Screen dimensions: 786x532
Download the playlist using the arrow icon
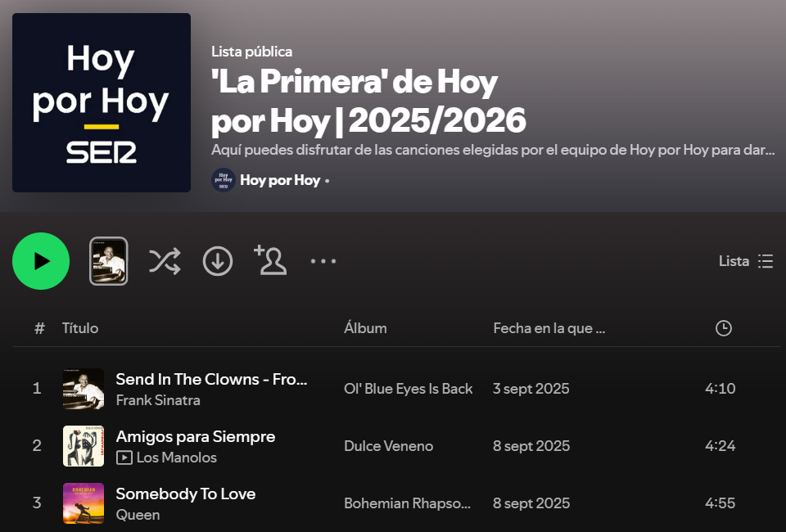click(218, 261)
